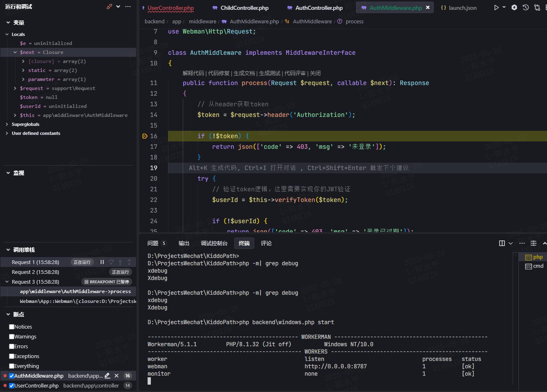Click the Run PHP file play icon
Viewport: 547px width, 392px height.
point(496,7)
